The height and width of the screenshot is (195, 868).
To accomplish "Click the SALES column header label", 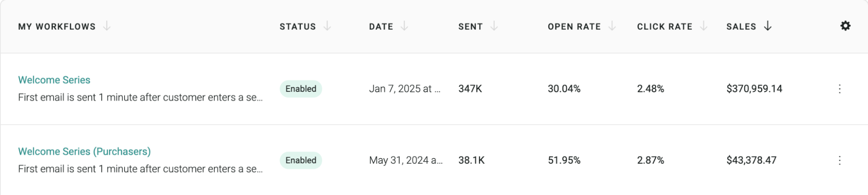I will click(x=741, y=26).
